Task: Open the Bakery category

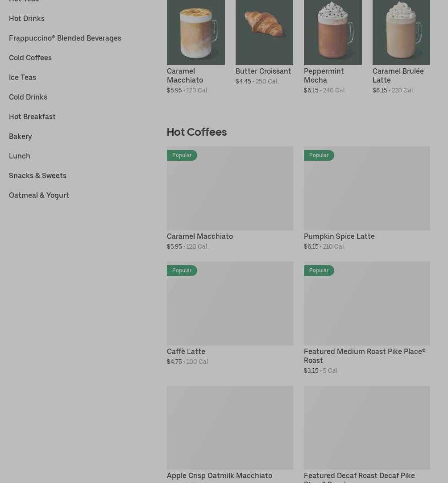Action: [21, 137]
